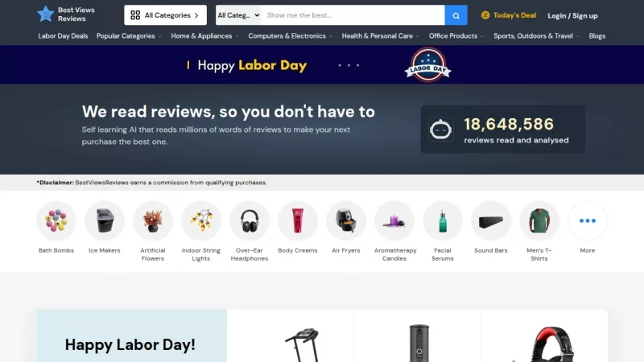Open the Facial Serums category icon

[x=442, y=220]
